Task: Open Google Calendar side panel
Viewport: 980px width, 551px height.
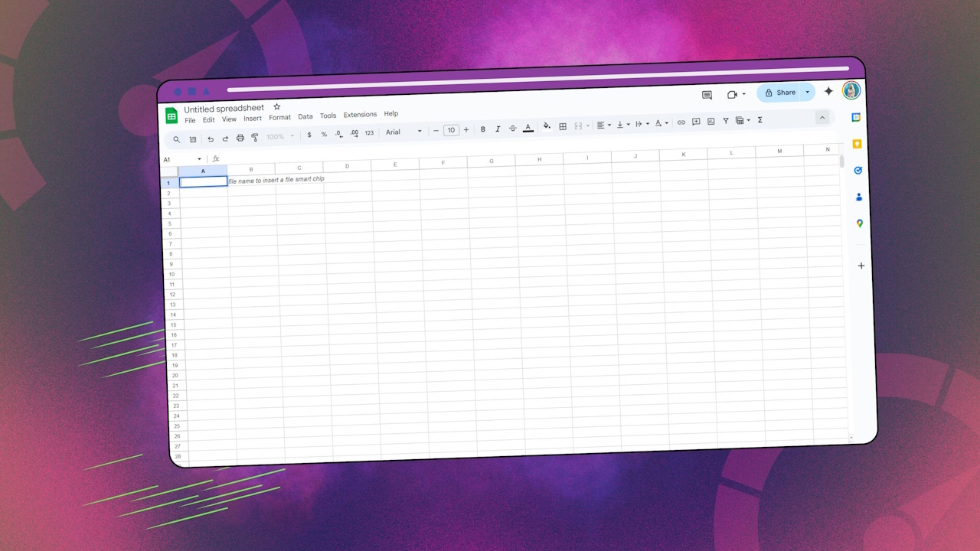Action: [x=857, y=117]
